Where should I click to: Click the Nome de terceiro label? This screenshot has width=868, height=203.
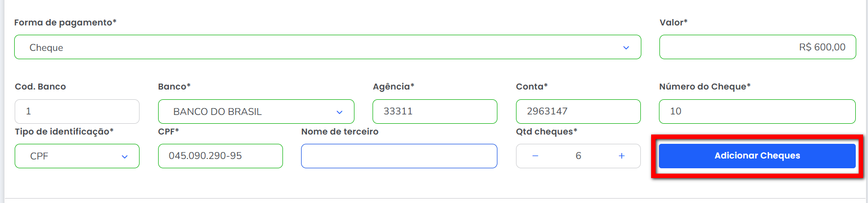340,132
